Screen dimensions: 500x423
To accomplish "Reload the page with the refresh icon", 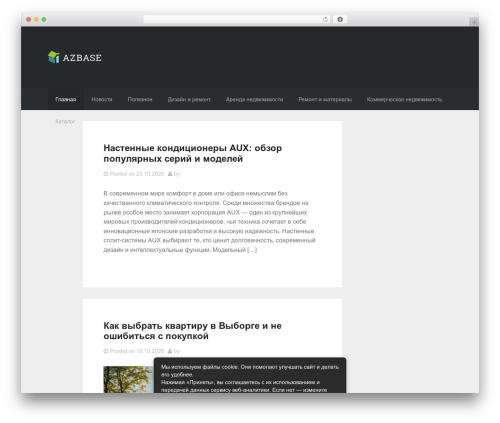I will point(325,19).
